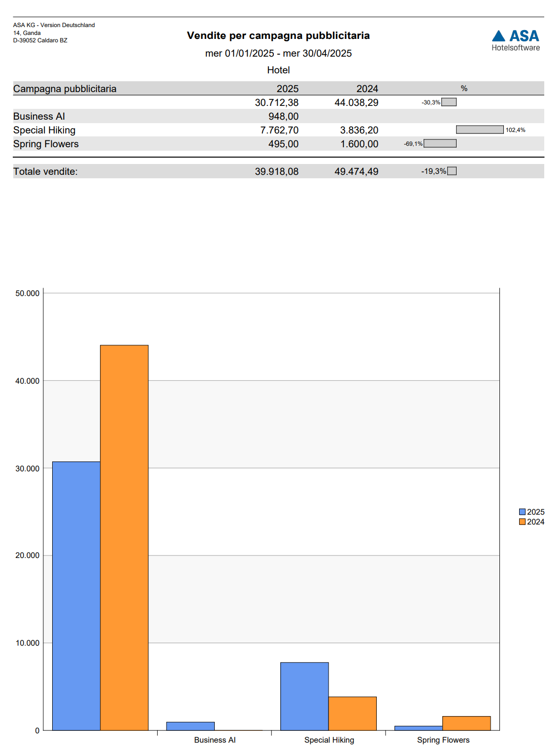
Task: Select blue Special Hiking bar in chart
Action: click(304, 695)
